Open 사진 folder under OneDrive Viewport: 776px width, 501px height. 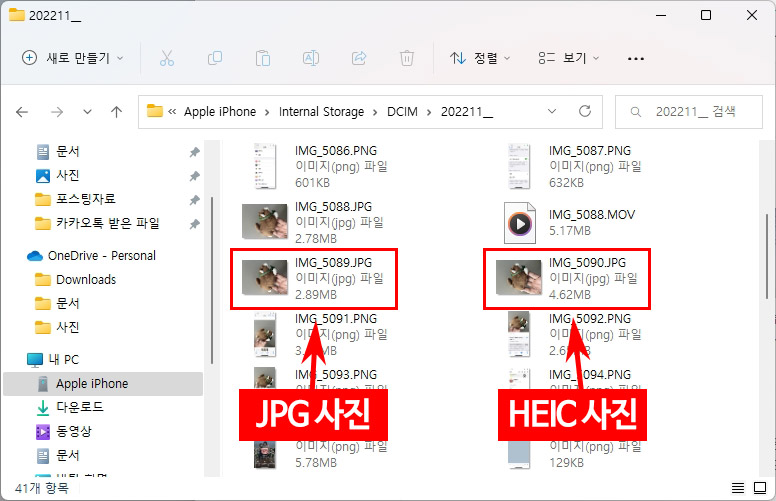[67, 327]
